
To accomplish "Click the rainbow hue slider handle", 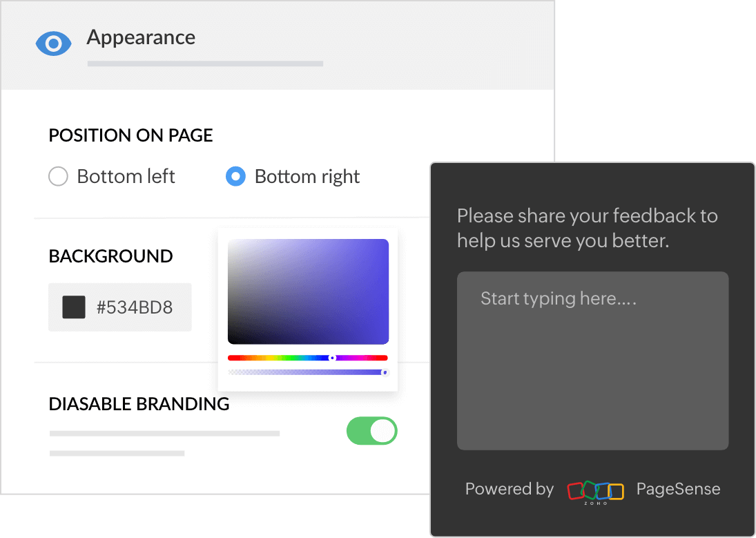I will 332,358.
